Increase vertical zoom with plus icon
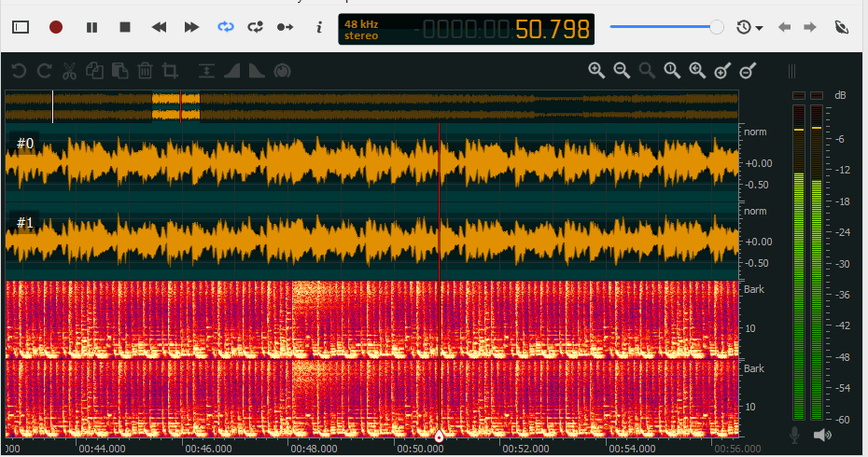Screen dimensions: 868x457 tap(722, 71)
